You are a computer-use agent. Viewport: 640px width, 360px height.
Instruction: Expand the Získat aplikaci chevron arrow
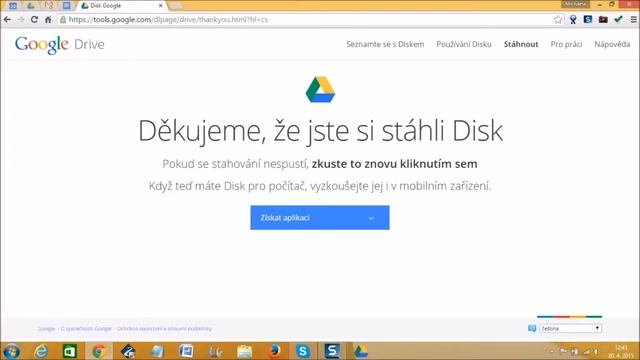pos(371,218)
